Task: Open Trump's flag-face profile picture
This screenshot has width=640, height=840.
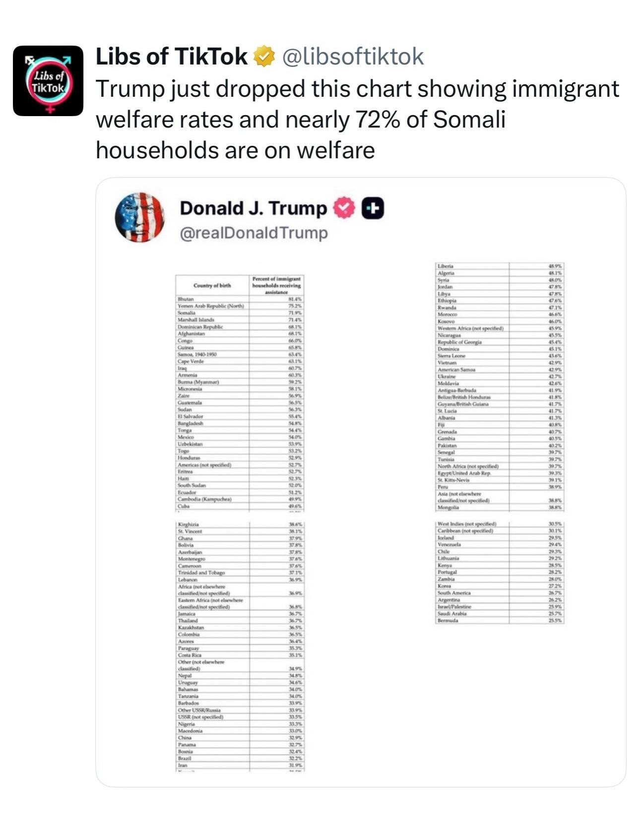Action: 139,217
